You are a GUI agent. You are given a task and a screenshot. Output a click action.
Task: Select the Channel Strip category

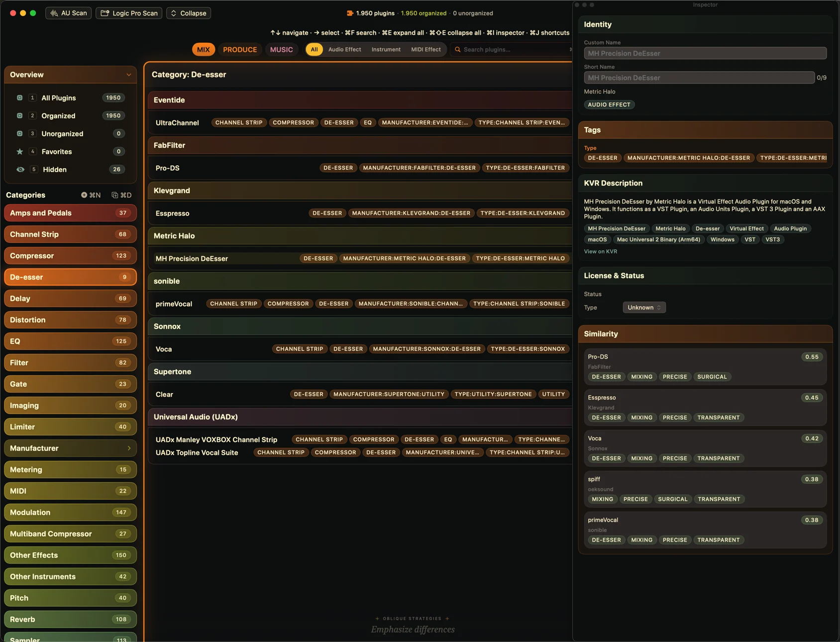(70, 234)
